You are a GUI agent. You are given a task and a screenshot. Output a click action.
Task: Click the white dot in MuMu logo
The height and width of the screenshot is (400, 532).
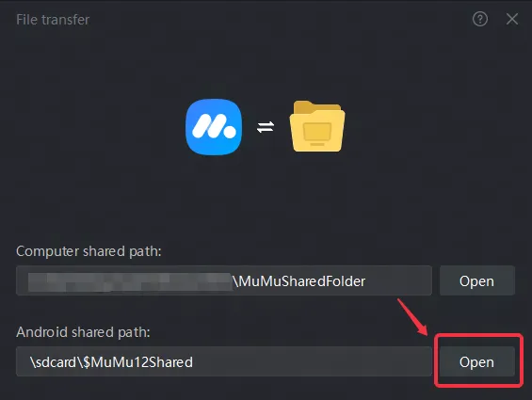231,133
